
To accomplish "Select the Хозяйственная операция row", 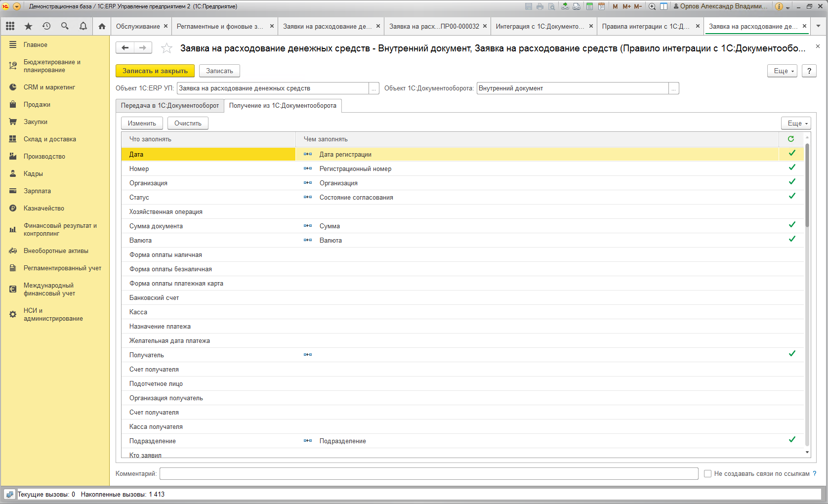I will click(462, 211).
